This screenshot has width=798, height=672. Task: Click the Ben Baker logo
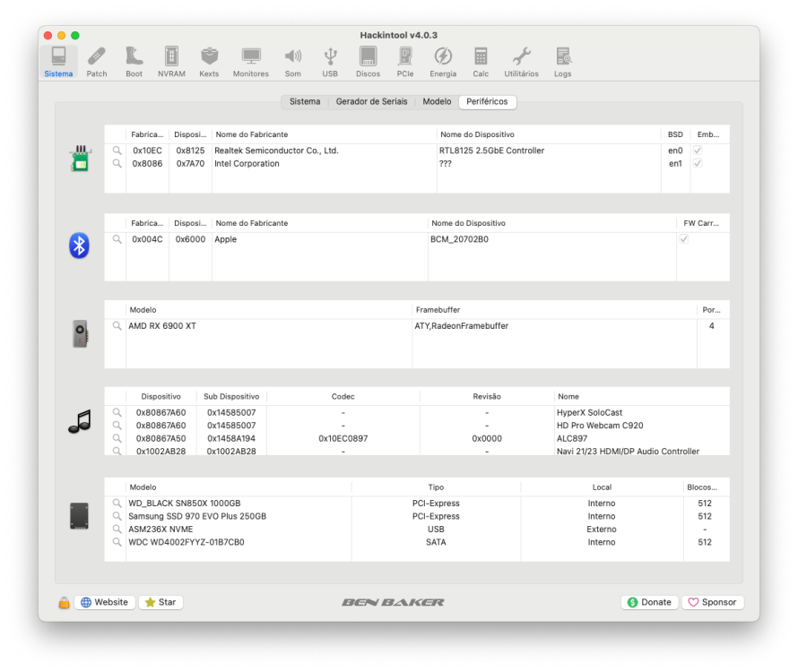pos(393,602)
